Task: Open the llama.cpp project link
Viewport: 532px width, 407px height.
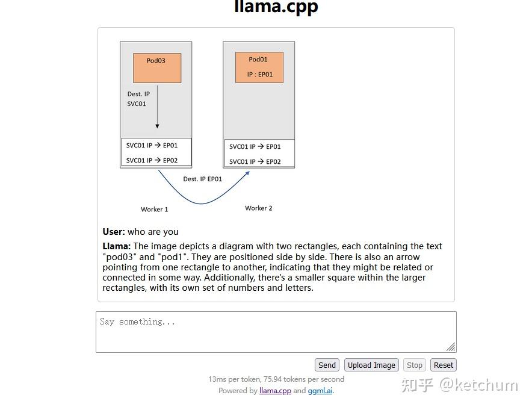Action: click(275, 390)
